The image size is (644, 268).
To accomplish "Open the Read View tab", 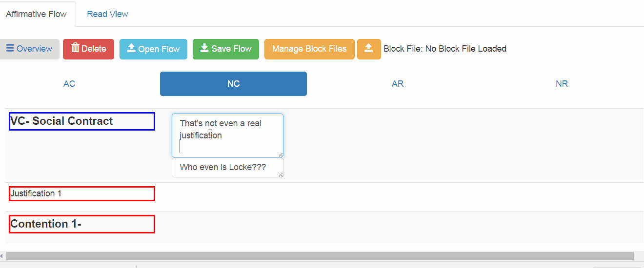I will pos(107,14).
